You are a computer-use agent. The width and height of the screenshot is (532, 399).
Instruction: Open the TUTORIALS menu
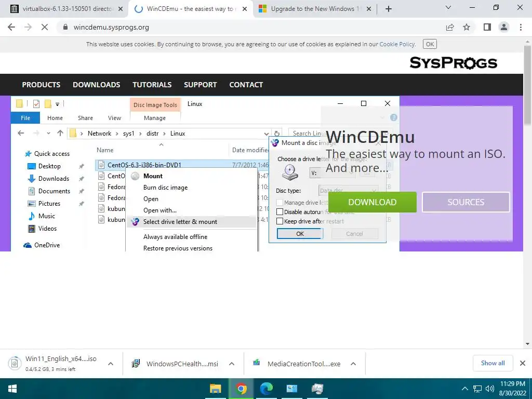152,85
